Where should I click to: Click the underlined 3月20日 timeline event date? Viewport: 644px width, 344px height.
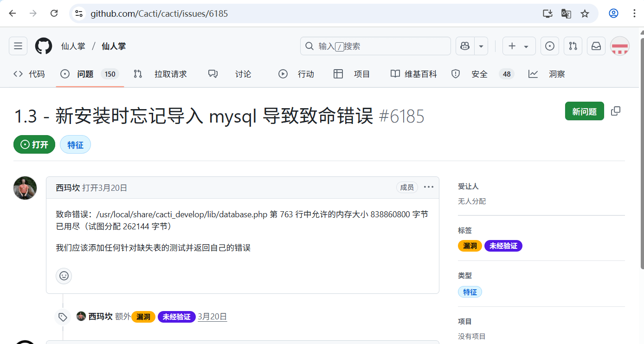213,317
